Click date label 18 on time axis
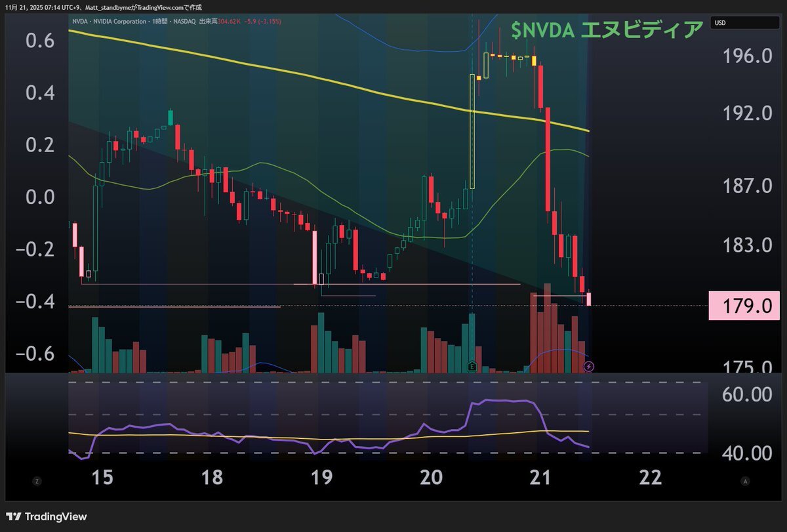This screenshot has width=787, height=532. [x=212, y=478]
